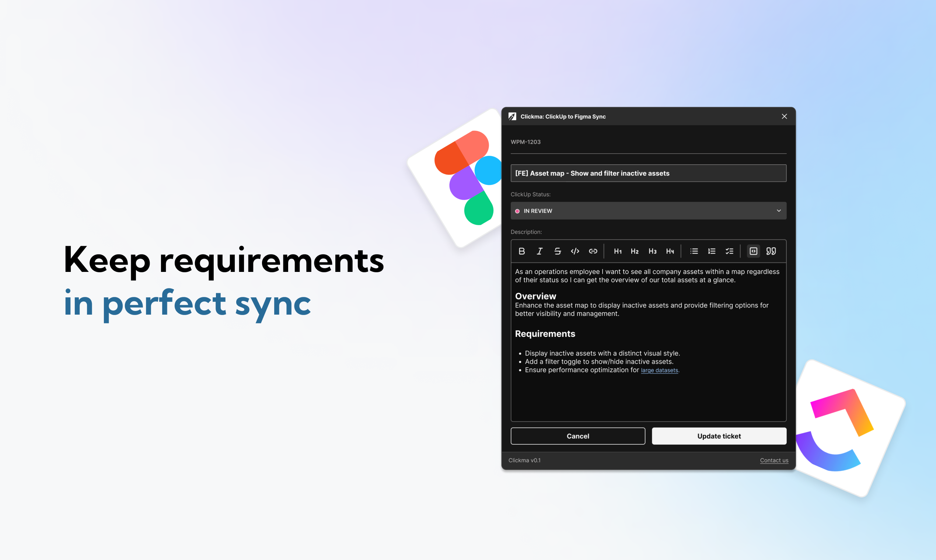This screenshot has width=936, height=560.
Task: Click 'Ensure performance optimization for' bullet text
Action: pyautogui.click(x=581, y=370)
